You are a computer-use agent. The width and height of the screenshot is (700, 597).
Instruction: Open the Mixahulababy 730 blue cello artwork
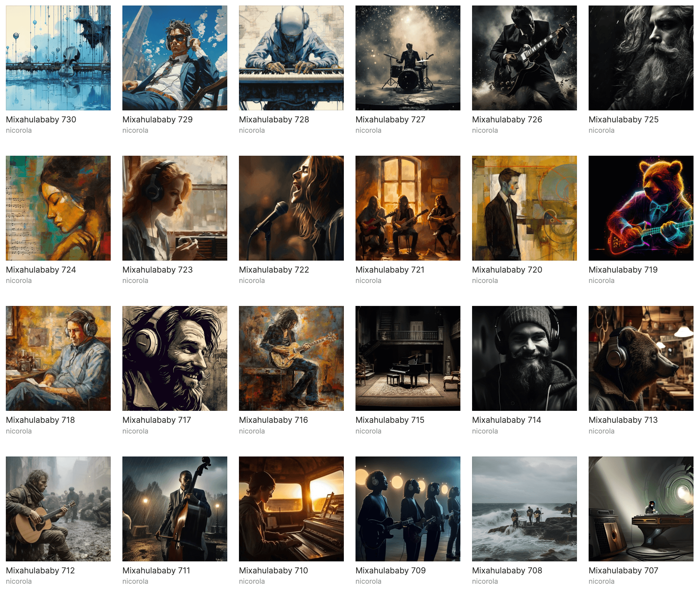coord(58,58)
